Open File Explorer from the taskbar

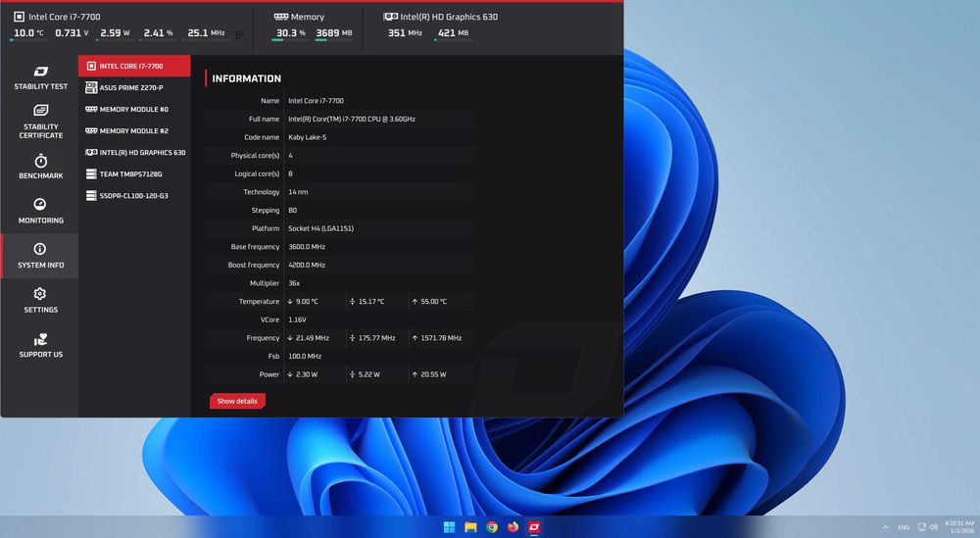[470, 527]
